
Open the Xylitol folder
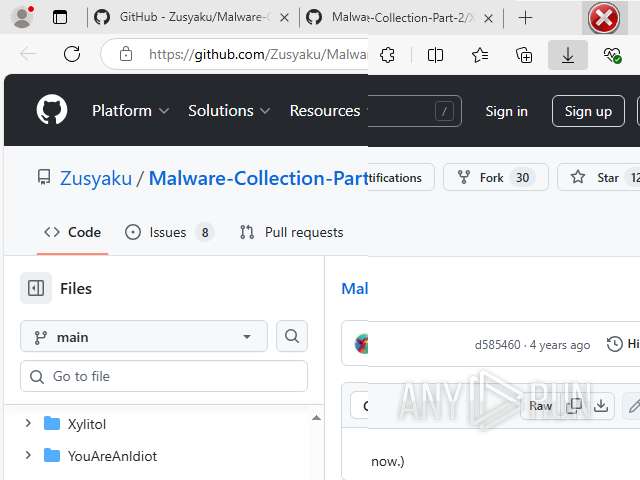[x=87, y=424]
